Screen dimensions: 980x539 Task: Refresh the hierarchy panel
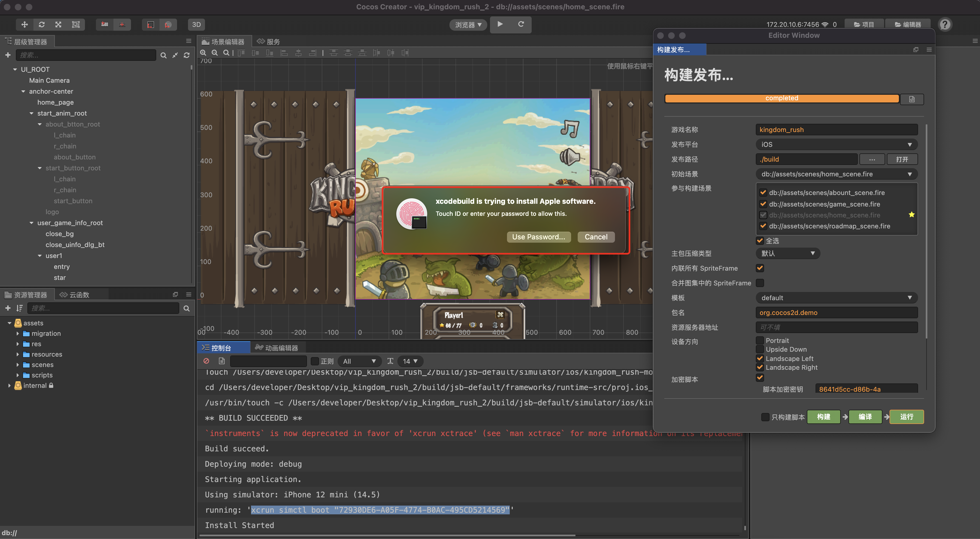187,56
